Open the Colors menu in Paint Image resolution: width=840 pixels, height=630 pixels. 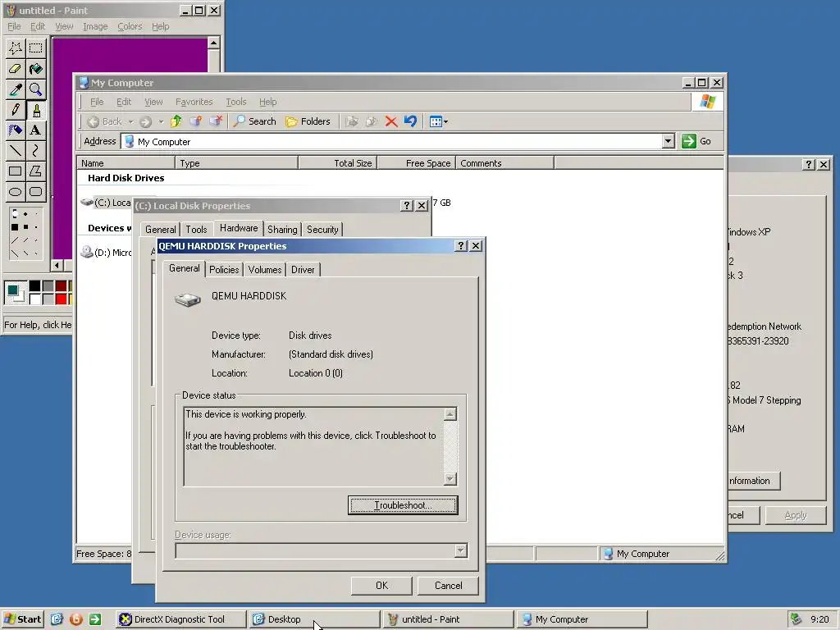click(130, 26)
